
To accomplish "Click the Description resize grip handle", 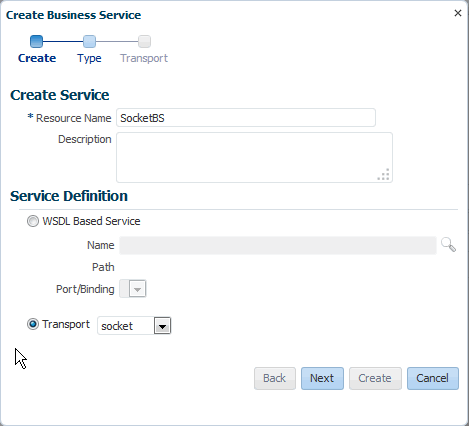I will click(x=384, y=174).
